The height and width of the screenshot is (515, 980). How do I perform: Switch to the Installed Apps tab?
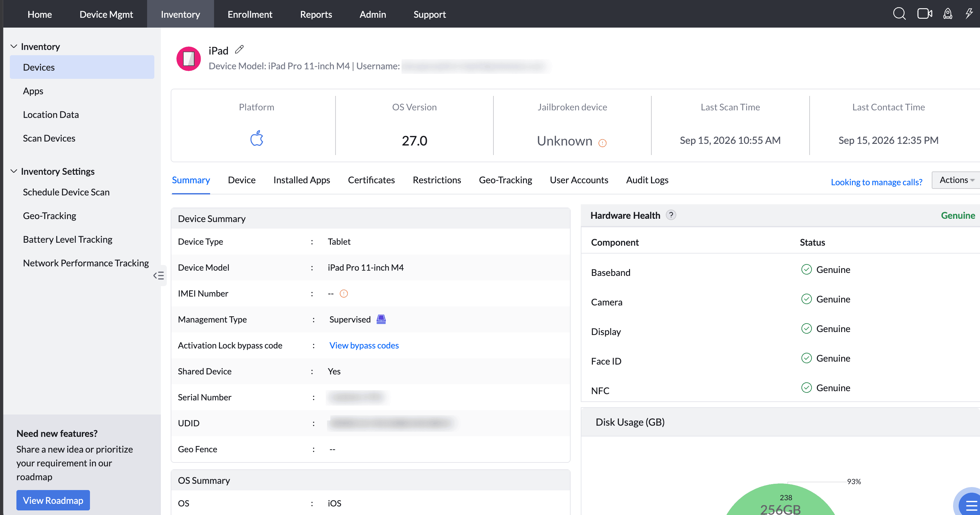[302, 180]
